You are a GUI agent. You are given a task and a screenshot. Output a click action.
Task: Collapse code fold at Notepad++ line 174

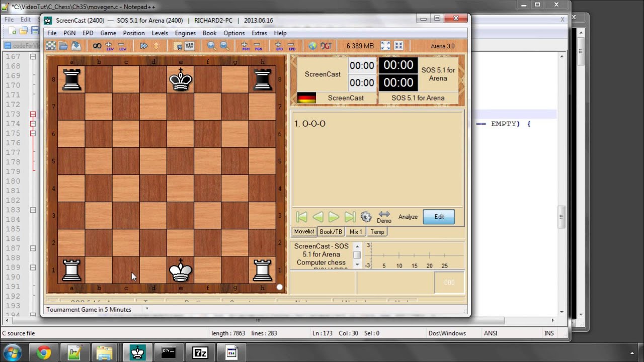pyautogui.click(x=33, y=124)
